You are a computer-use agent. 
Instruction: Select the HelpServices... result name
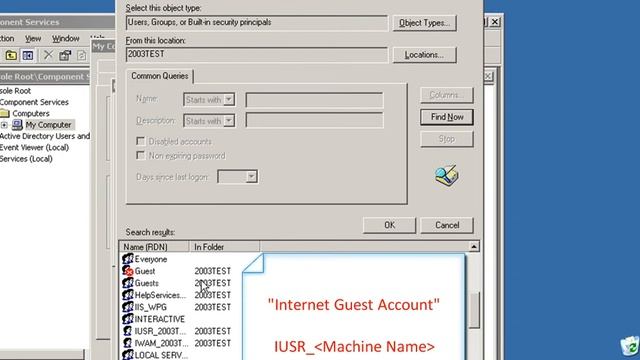(x=160, y=295)
